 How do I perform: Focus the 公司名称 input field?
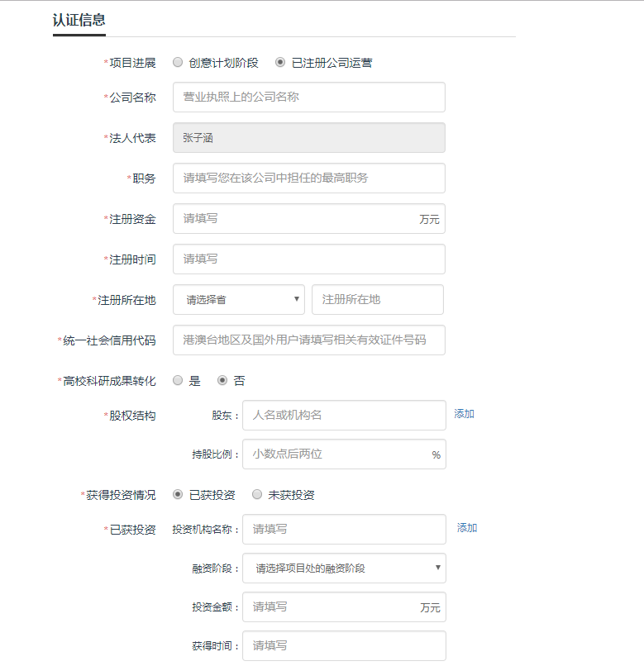[x=308, y=98]
